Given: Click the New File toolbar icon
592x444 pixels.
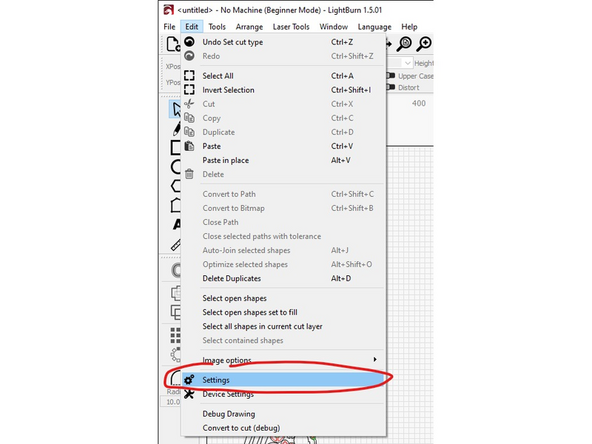Looking at the screenshot, I should click(x=173, y=44).
